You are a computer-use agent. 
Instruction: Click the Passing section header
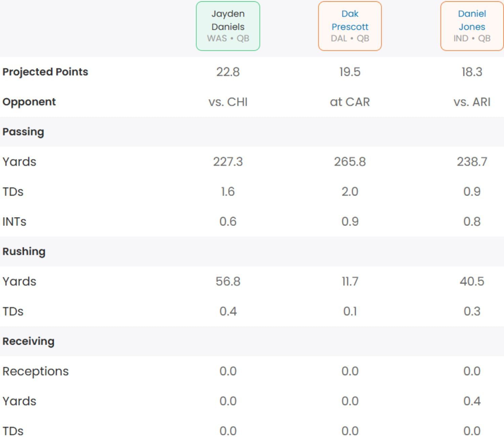point(23,132)
